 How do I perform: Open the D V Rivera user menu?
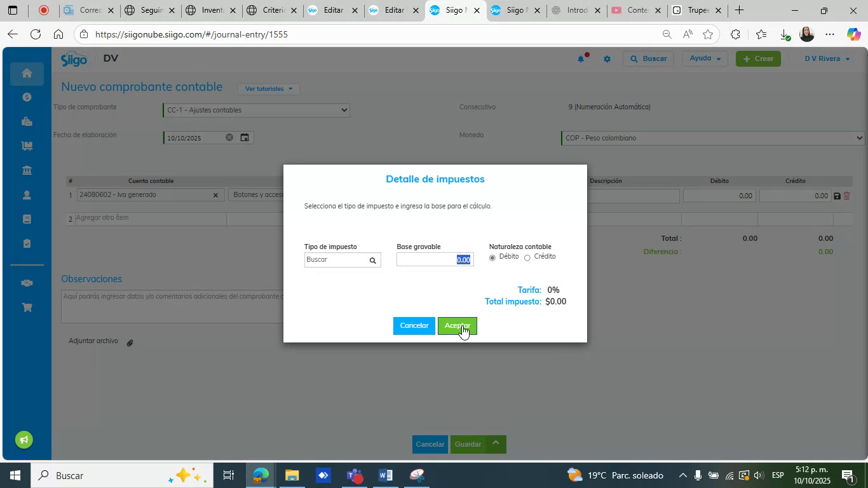[827, 58]
